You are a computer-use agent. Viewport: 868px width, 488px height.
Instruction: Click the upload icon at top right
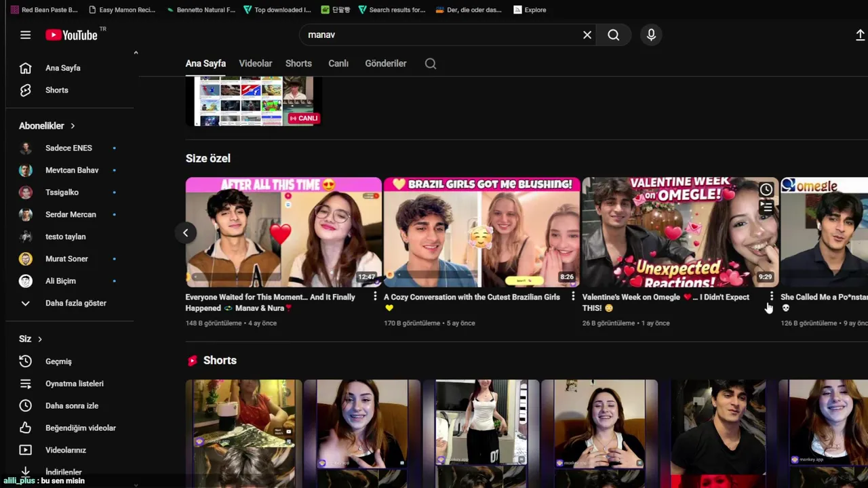coord(861,35)
